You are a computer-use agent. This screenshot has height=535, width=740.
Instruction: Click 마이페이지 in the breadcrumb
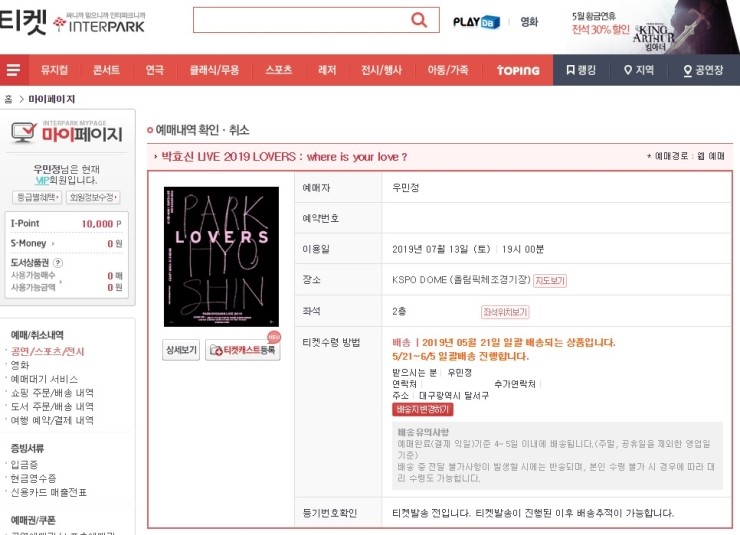(x=52, y=99)
